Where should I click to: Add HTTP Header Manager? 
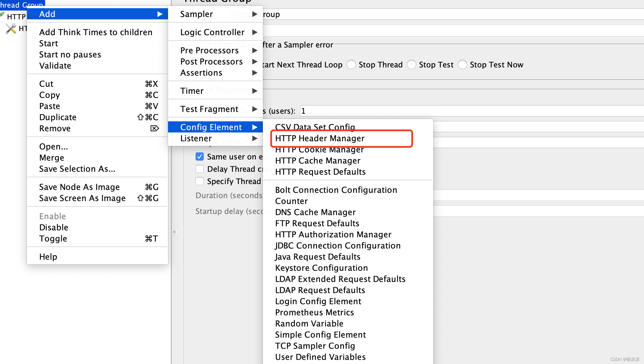(x=348, y=138)
